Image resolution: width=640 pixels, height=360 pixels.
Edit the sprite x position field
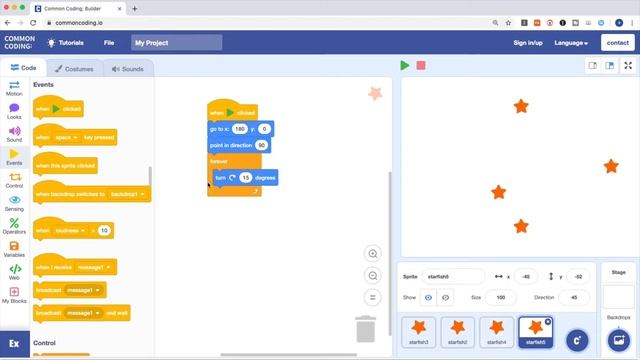click(526, 277)
